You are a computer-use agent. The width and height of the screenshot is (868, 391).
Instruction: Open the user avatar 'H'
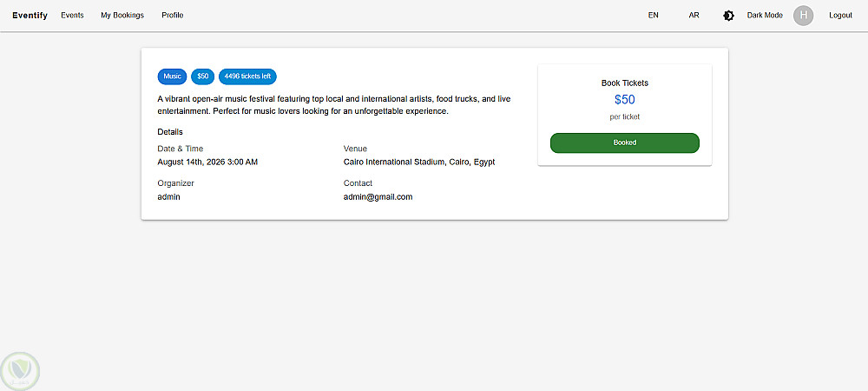click(x=804, y=15)
